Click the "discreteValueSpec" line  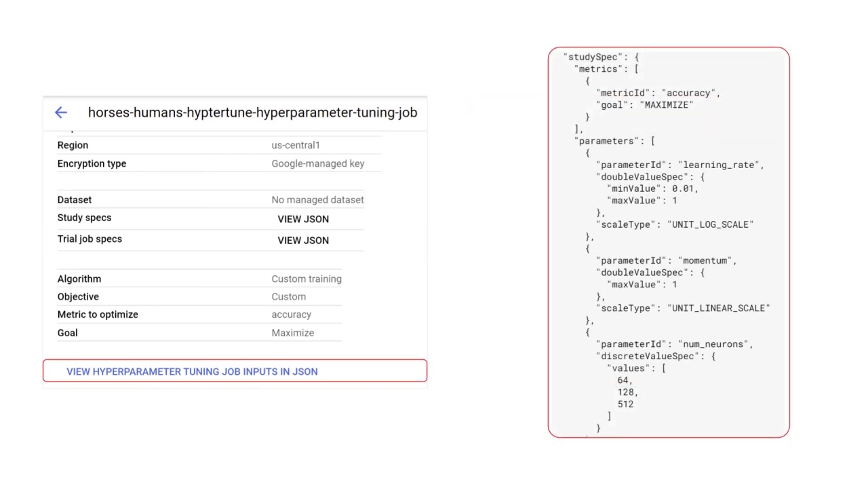tap(656, 357)
